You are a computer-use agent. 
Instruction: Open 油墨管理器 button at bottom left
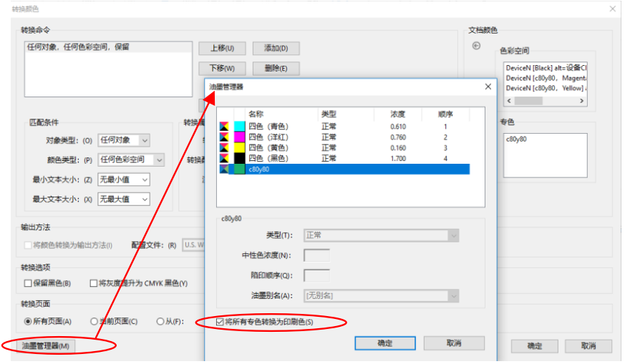(x=47, y=346)
